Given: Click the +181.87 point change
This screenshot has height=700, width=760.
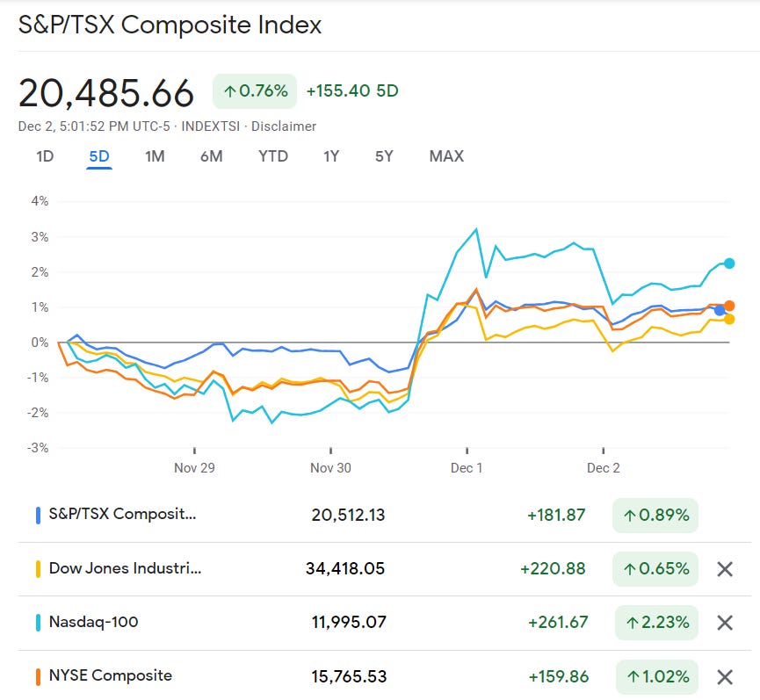Looking at the screenshot, I should click(x=556, y=515).
